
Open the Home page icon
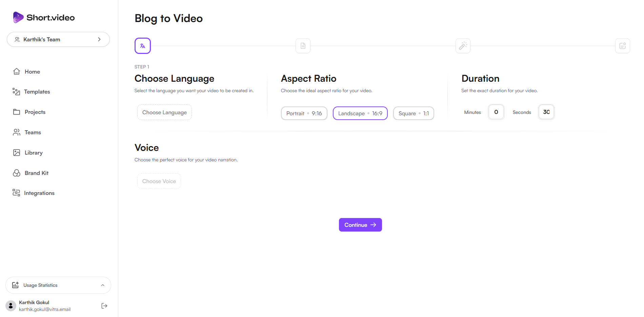pyautogui.click(x=17, y=72)
